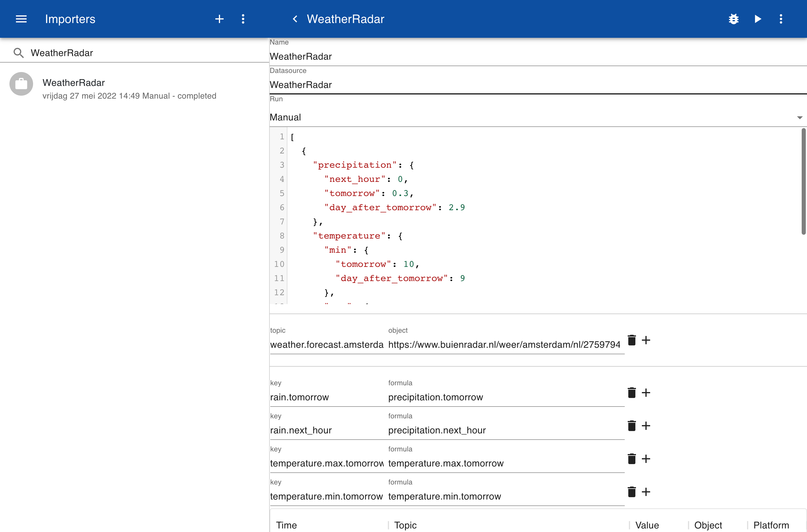This screenshot has height=532, width=807.
Task: Click line 10 "tomorrow": 10 in editor
Action: (378, 264)
